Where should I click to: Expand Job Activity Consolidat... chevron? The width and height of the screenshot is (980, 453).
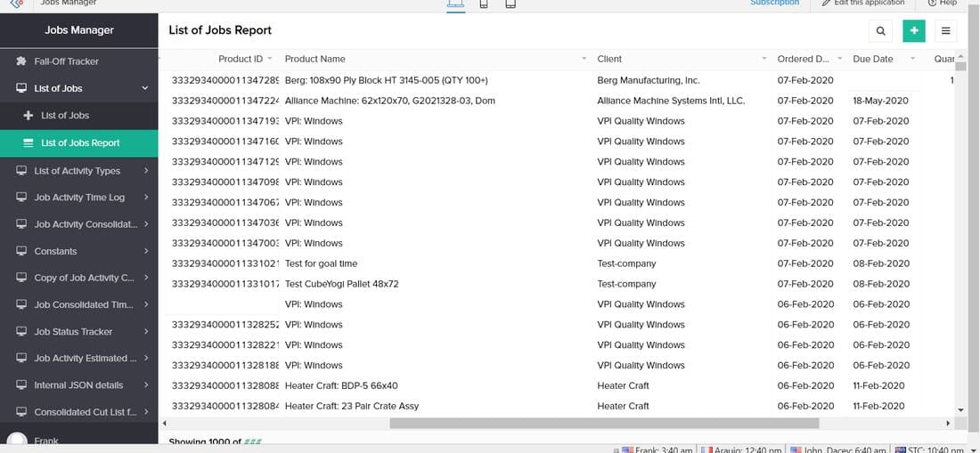tap(145, 224)
